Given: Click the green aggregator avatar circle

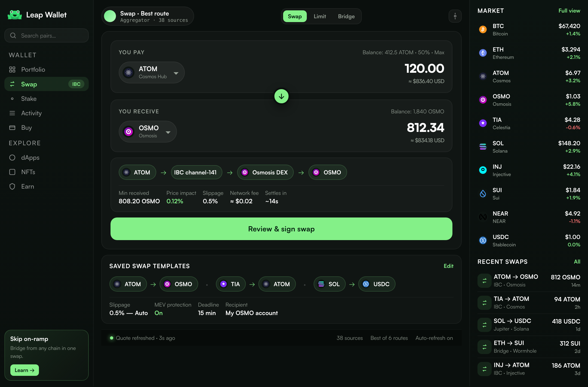Looking at the screenshot, I should tap(110, 16).
